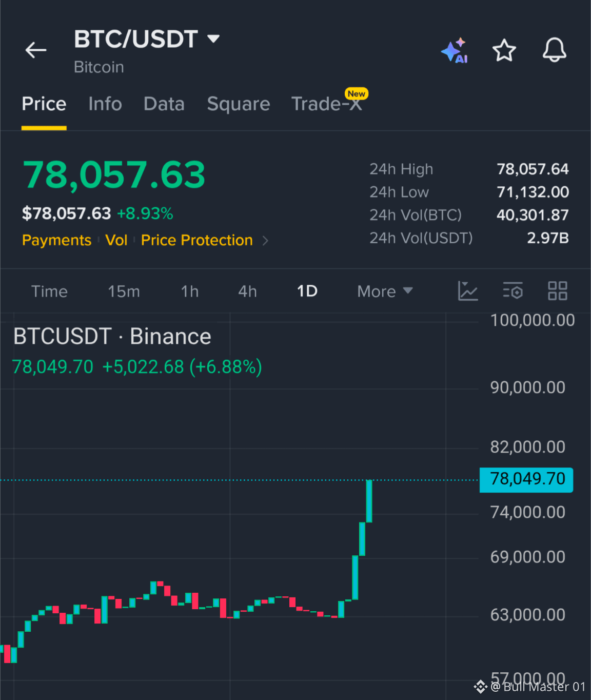Expand the BTC/USDT pair selector arrow
Viewport: 591px width, 700px height.
213,38
